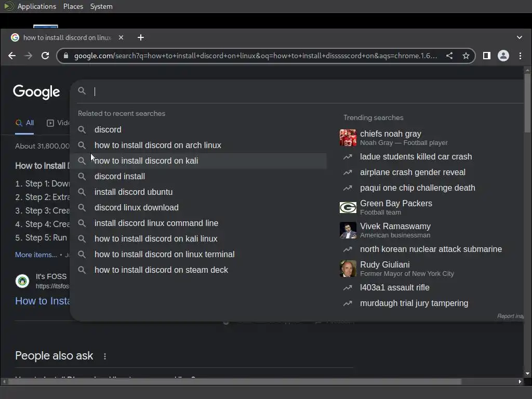Open 'murdaugh trial jury tampering' trend
Viewport: 532px width, 399px height.
click(414, 303)
